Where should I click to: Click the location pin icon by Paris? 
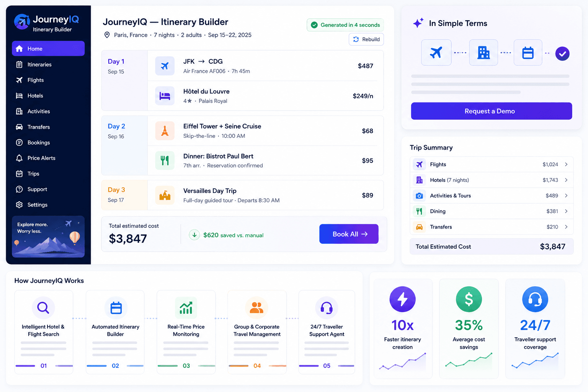pos(107,35)
